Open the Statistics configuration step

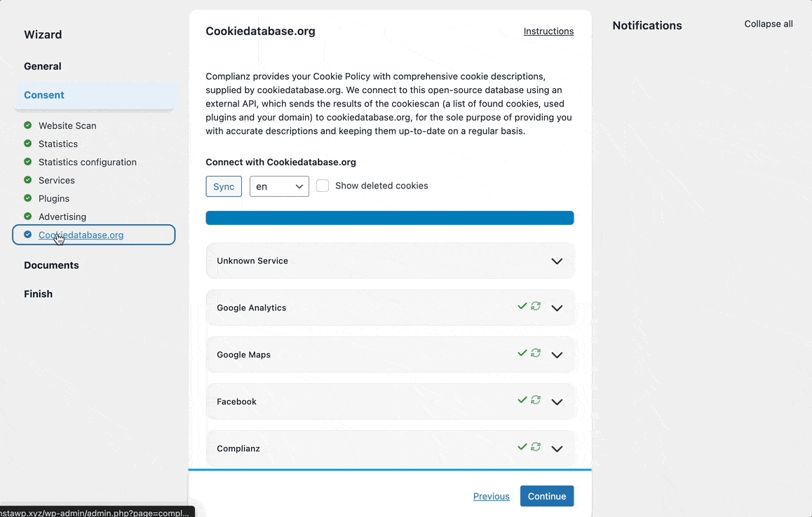(88, 162)
